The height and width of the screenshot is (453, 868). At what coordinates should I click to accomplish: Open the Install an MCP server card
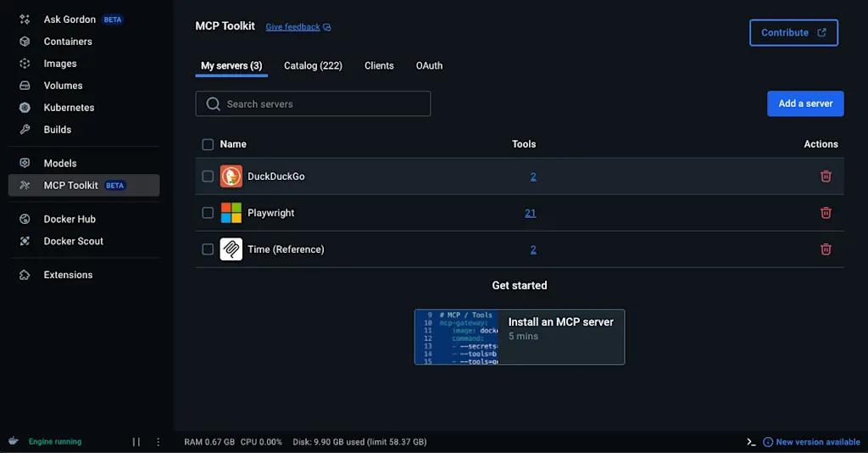pyautogui.click(x=520, y=337)
